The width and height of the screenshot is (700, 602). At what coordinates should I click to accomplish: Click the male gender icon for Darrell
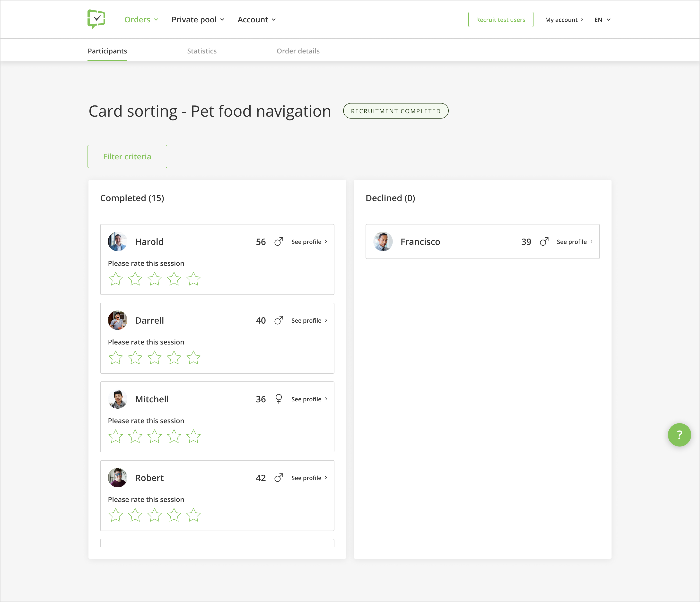[x=278, y=320]
